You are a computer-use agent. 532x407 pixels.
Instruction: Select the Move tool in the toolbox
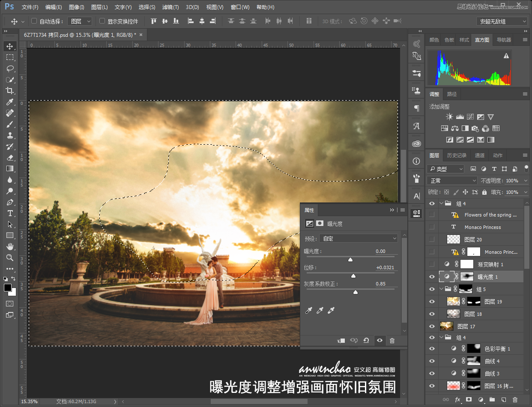9,46
